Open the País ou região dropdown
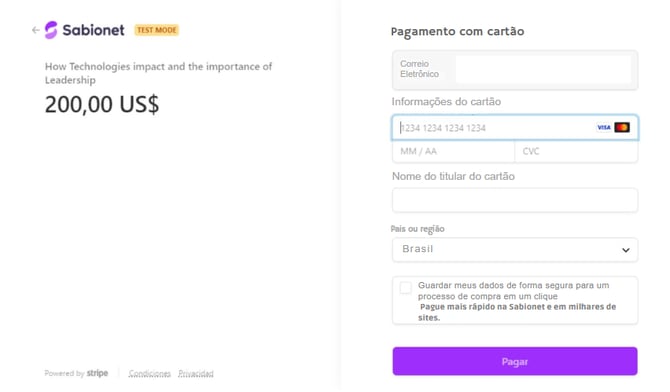The width and height of the screenshot is (670, 392). click(515, 250)
